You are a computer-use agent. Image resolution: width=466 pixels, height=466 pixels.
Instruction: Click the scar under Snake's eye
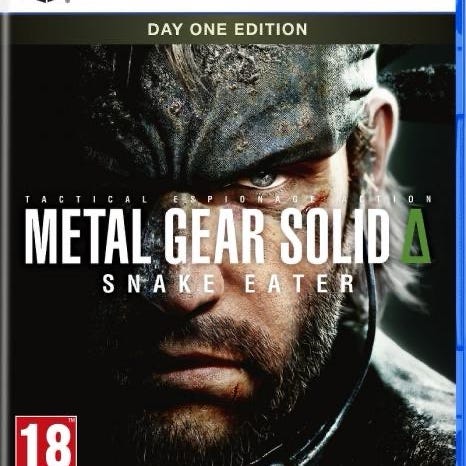pos(315,203)
